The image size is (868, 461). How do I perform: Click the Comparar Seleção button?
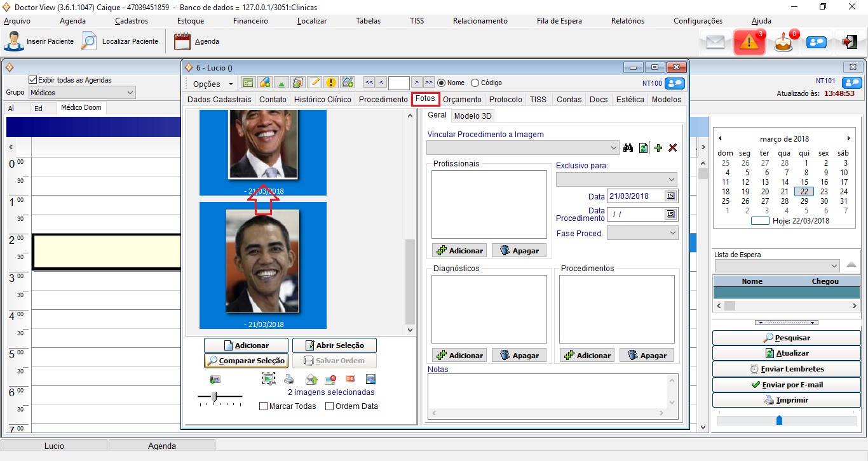tap(246, 361)
